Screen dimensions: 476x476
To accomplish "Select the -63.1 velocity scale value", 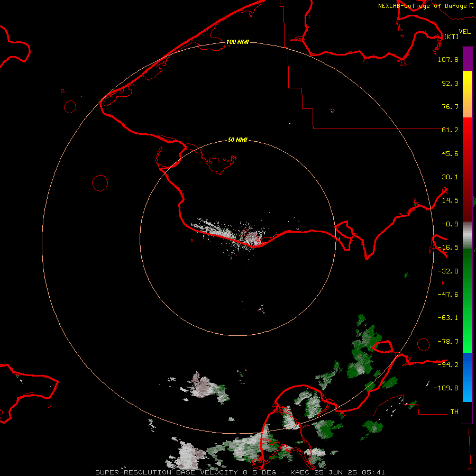I will pyautogui.click(x=448, y=318).
